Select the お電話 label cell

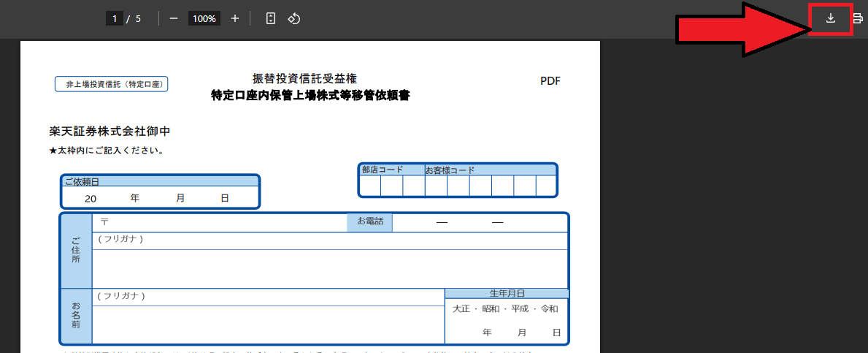[370, 222]
